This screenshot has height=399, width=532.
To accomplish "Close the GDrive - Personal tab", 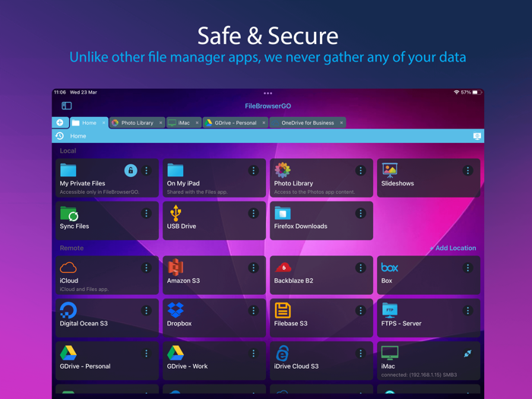I will point(264,123).
